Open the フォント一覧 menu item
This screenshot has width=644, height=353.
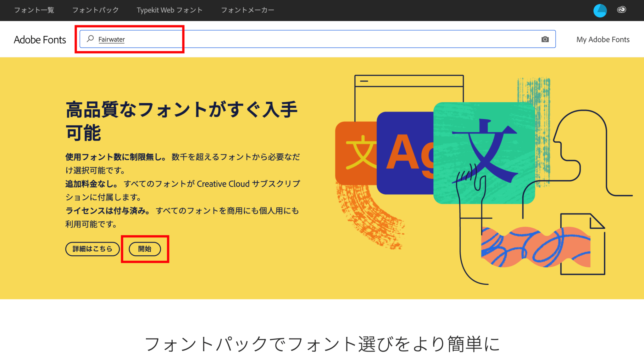(34, 10)
